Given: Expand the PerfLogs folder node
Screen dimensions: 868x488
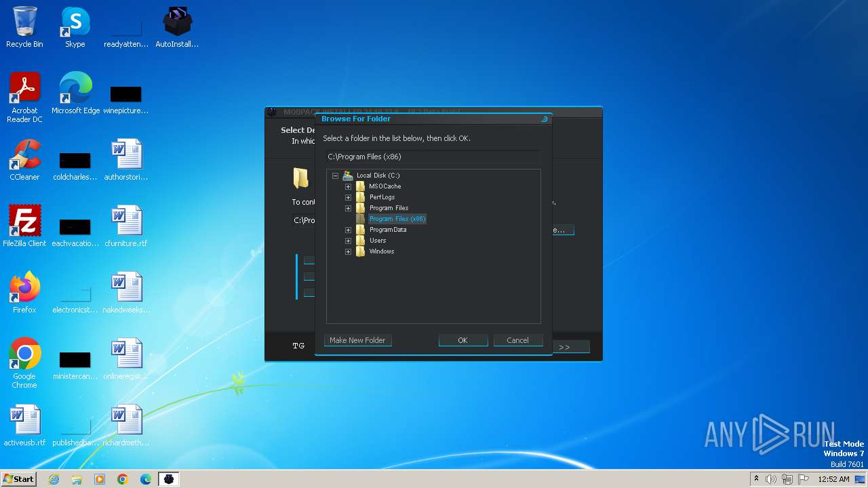Looking at the screenshot, I should coord(348,197).
